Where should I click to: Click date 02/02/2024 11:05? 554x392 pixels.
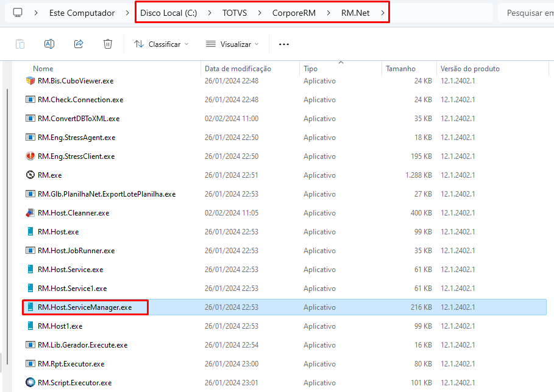[x=232, y=213]
